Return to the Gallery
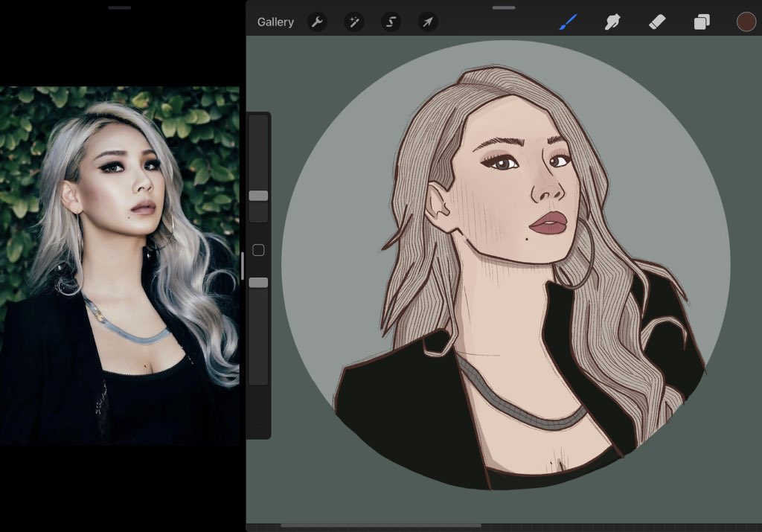The height and width of the screenshot is (532, 762). click(x=275, y=22)
